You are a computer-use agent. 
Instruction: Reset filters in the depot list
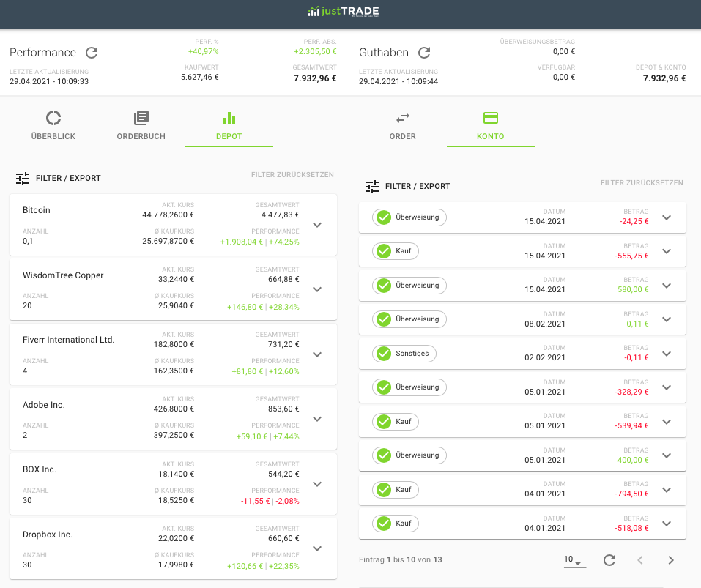[x=292, y=175]
